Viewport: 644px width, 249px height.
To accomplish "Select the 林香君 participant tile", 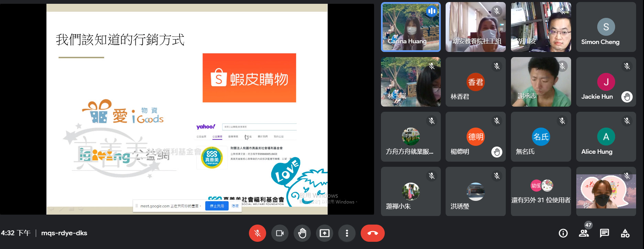I will (476, 82).
